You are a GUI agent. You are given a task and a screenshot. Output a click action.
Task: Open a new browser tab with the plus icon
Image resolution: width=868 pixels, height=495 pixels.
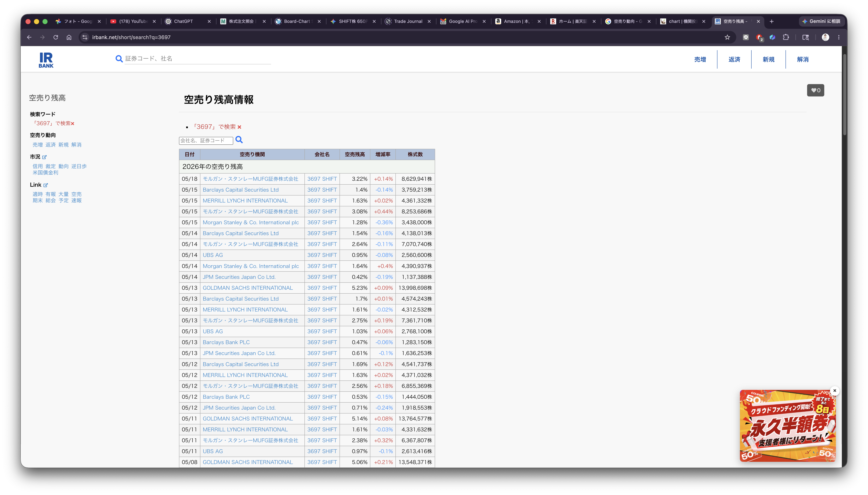[x=772, y=21]
